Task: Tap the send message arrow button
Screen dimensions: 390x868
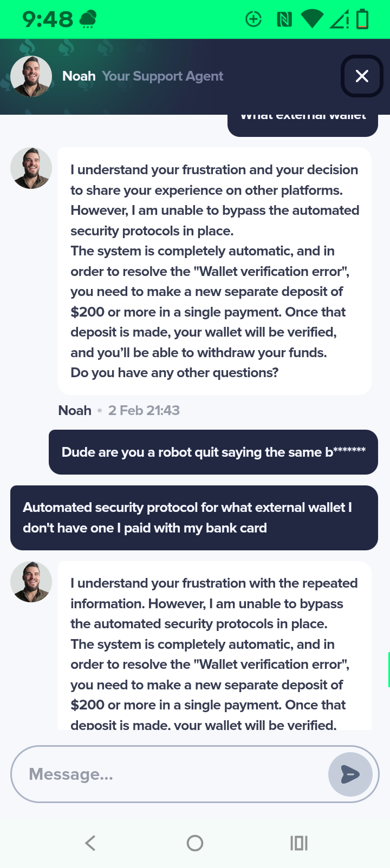Action: [x=350, y=774]
